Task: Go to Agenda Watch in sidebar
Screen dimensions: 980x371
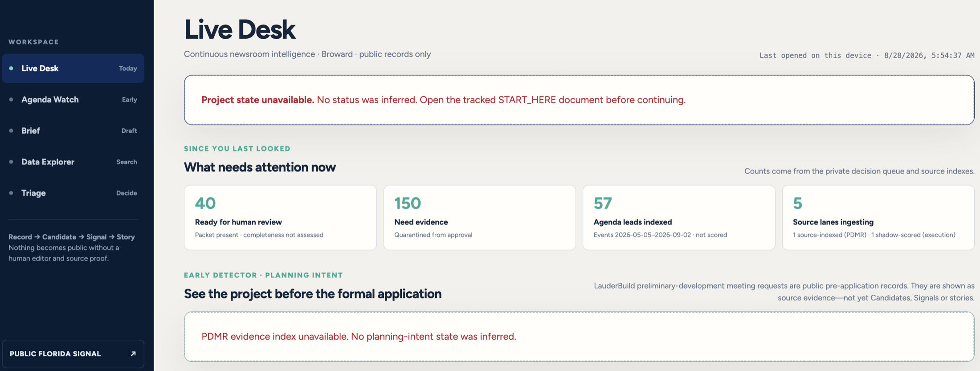Action: [73, 99]
